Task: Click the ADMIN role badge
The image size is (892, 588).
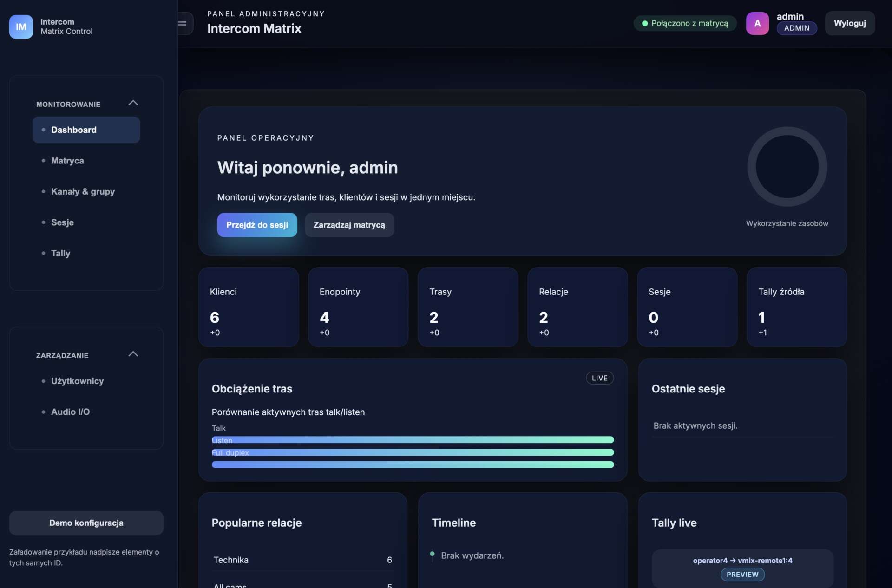Action: point(796,28)
